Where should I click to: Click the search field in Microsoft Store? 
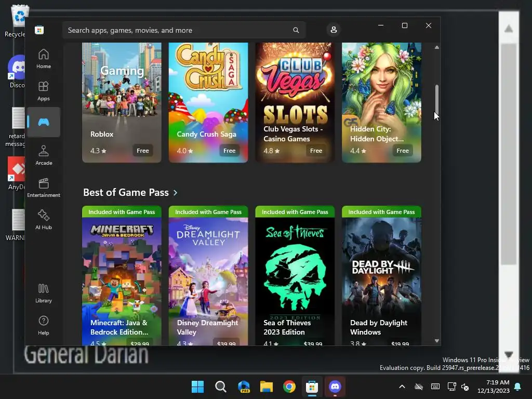(x=184, y=30)
